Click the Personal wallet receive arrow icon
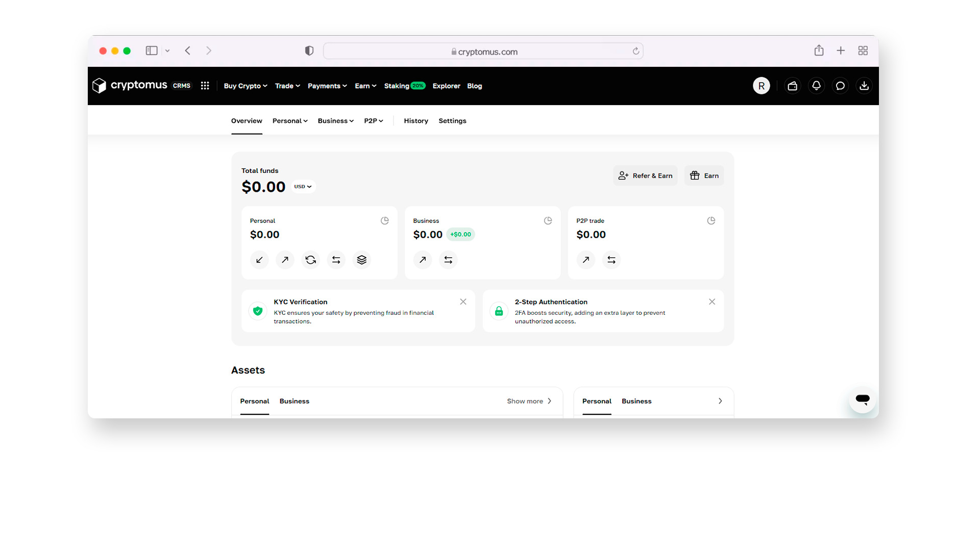This screenshot has width=980, height=551. point(259,260)
